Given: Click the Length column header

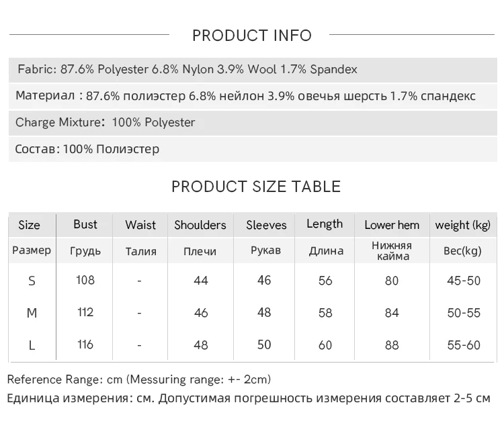Looking at the screenshot, I should pos(325,224).
